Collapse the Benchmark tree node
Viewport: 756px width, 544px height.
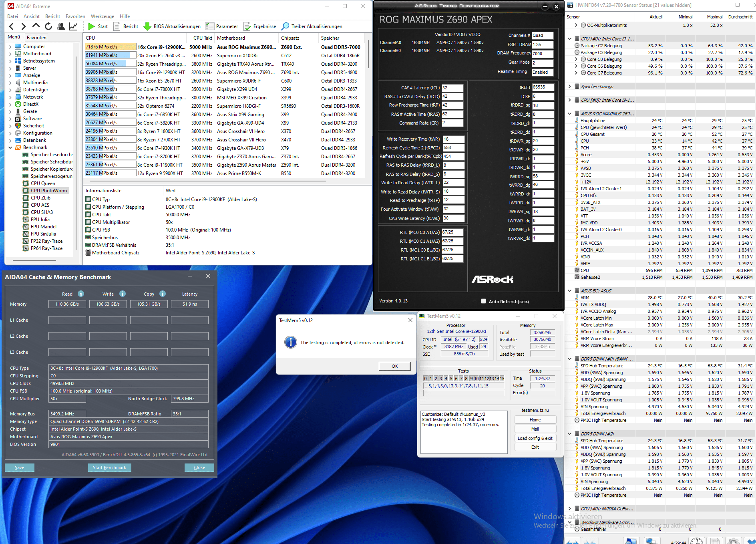[10, 147]
